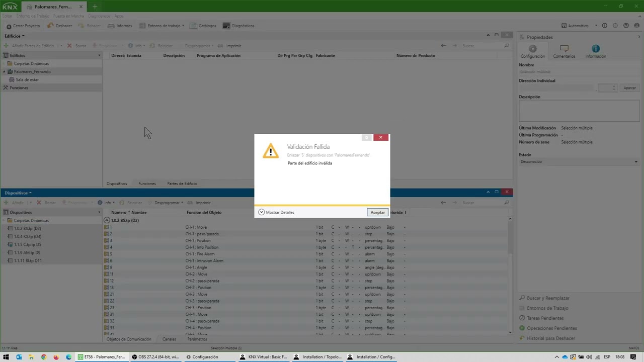Open the Comentarios properties tab
This screenshot has width=644, height=362.
pos(564,51)
